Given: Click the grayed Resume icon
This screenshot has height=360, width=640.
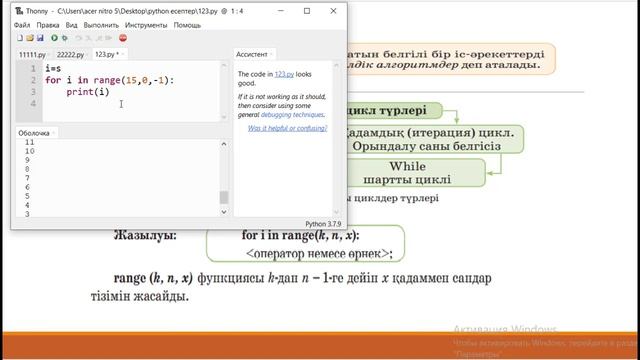Looking at the screenshot, I should (109, 38).
